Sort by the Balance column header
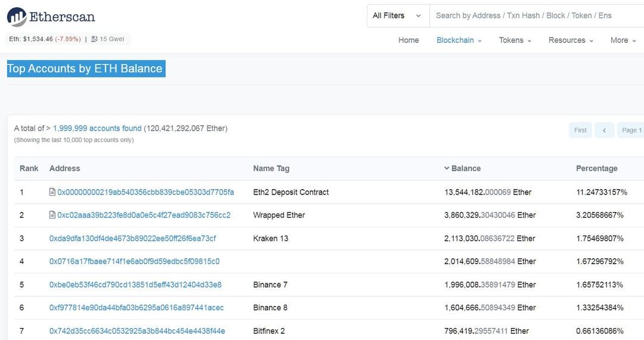The height and width of the screenshot is (340, 644). (x=462, y=168)
